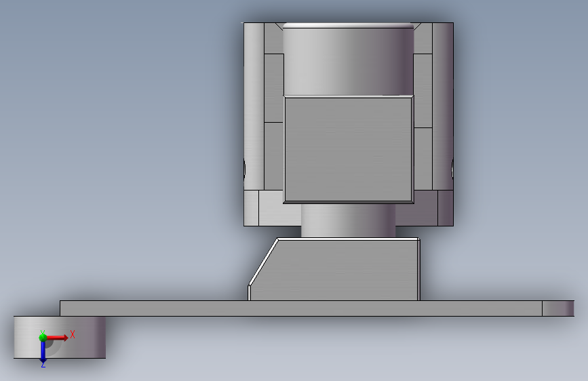This screenshot has height=381, width=588.
Task: Select the housing's right outer column face
Action: [443, 106]
